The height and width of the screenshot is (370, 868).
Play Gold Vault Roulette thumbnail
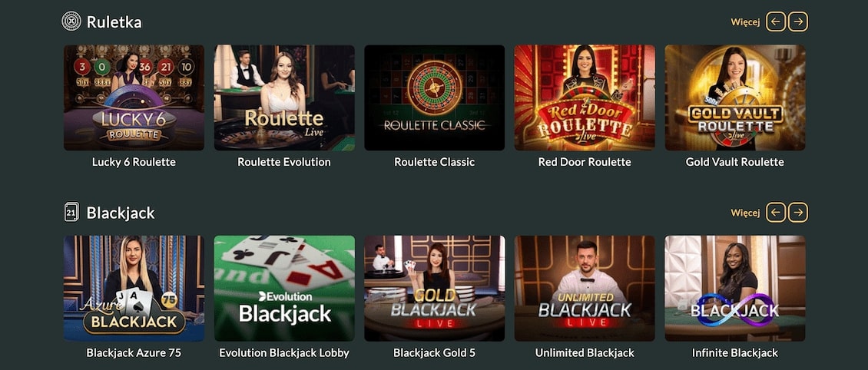(x=734, y=98)
